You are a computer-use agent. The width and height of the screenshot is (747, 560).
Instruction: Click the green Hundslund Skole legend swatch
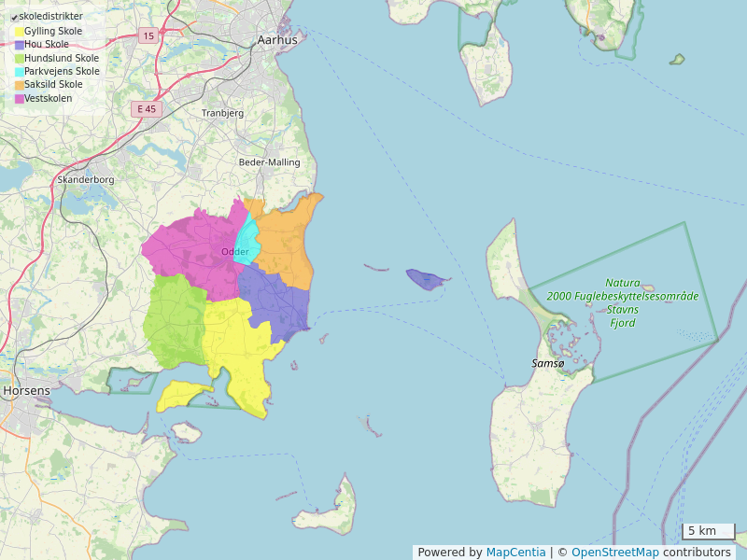point(20,58)
